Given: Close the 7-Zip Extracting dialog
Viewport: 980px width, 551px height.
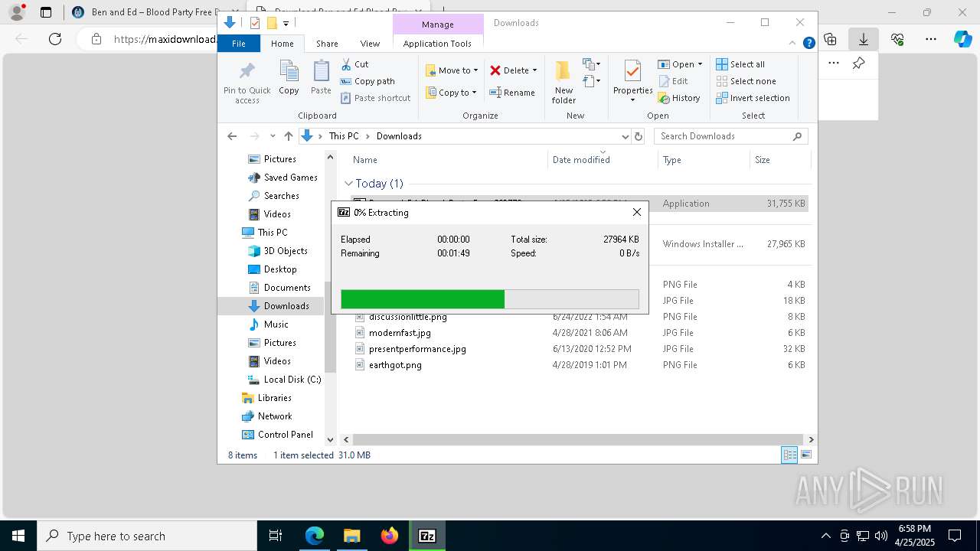Looking at the screenshot, I should [x=636, y=212].
